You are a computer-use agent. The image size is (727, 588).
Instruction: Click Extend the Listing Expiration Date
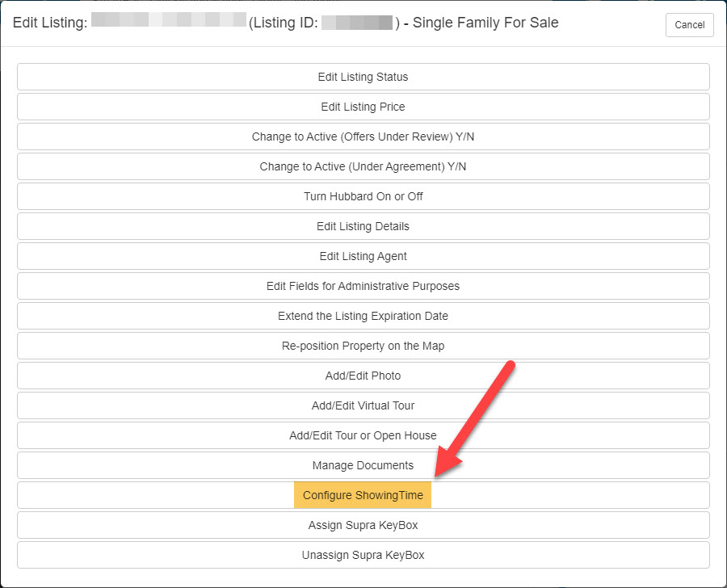tap(363, 317)
